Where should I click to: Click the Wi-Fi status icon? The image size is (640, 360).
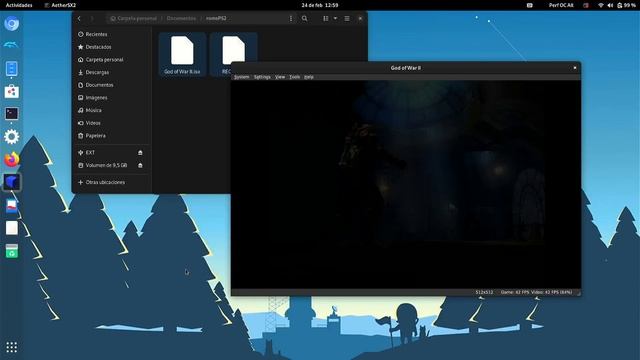[601, 5]
